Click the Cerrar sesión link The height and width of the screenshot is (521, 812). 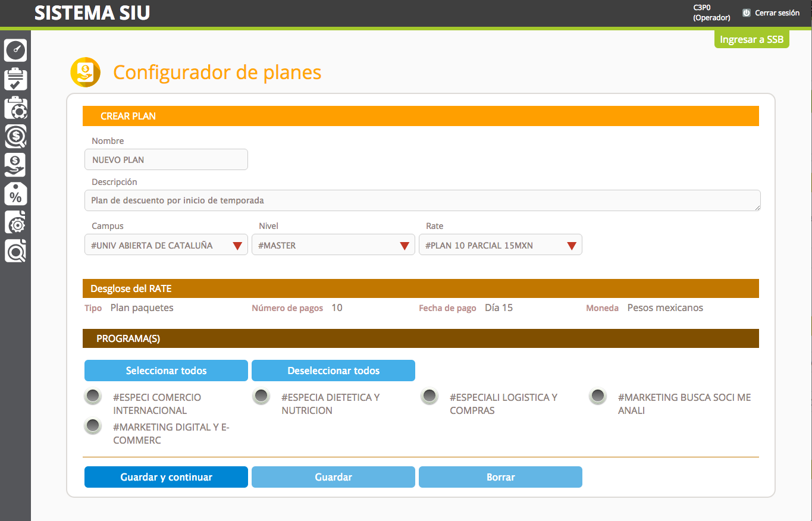click(x=777, y=12)
